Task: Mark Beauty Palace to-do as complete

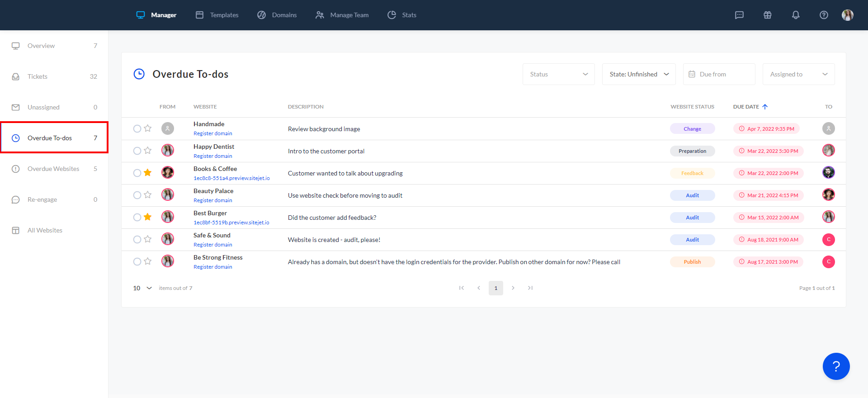Action: pos(137,195)
